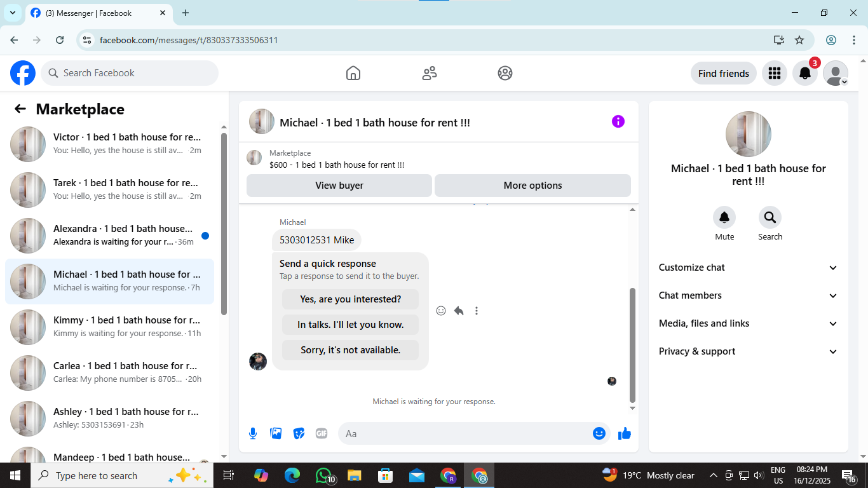868x488 pixels.
Task: Open the Victor conversation
Action: pos(109,144)
